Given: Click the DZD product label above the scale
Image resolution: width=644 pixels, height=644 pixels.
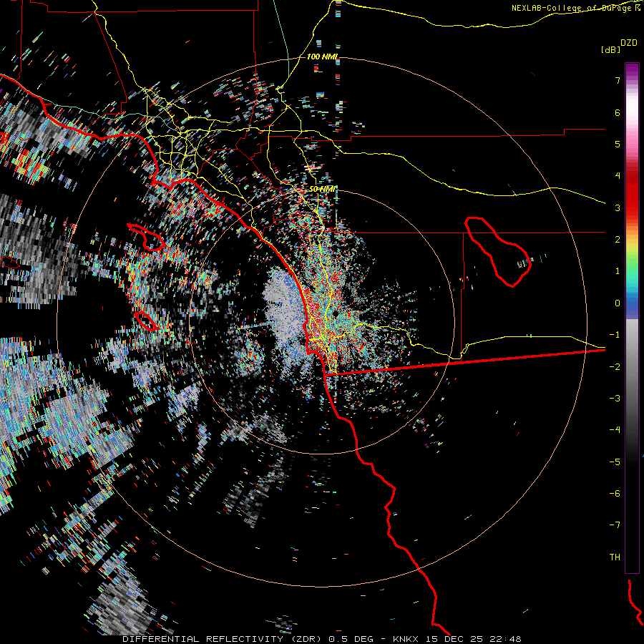Looking at the screenshot, I should pyautogui.click(x=629, y=43).
